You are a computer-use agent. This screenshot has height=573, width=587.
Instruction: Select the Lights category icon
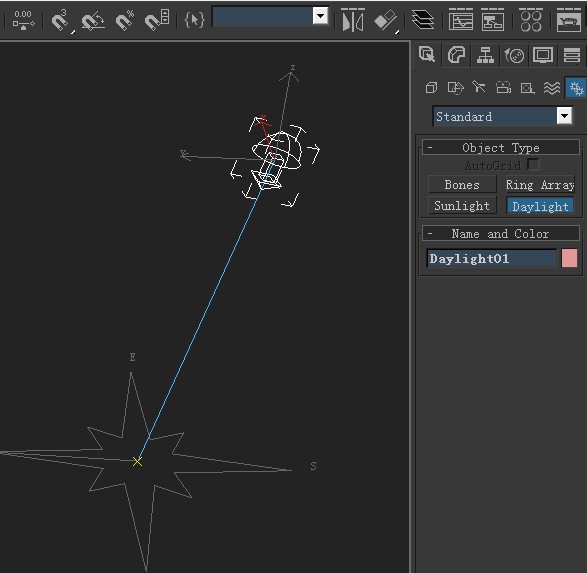[479, 87]
